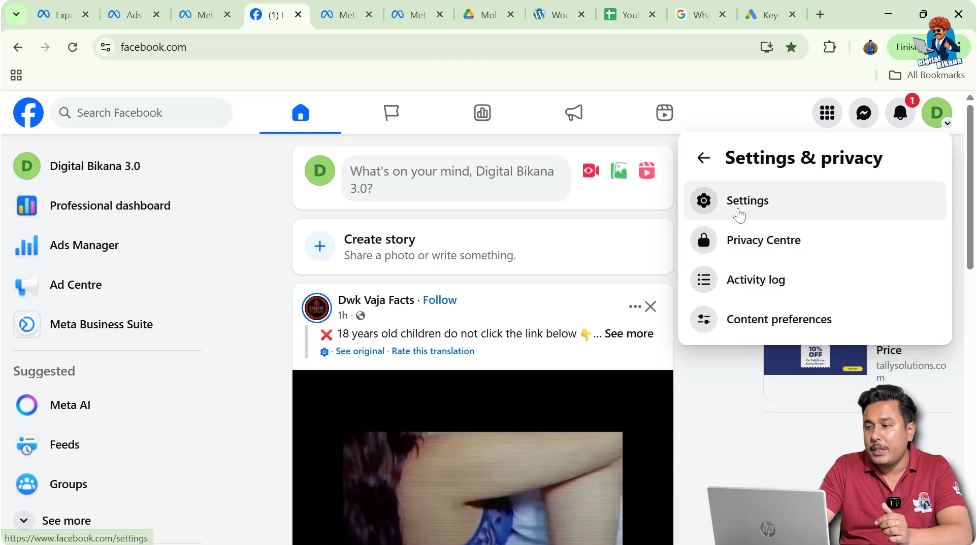The height and width of the screenshot is (545, 977).
Task: Open Privacy Centre in the menu
Action: (815, 240)
